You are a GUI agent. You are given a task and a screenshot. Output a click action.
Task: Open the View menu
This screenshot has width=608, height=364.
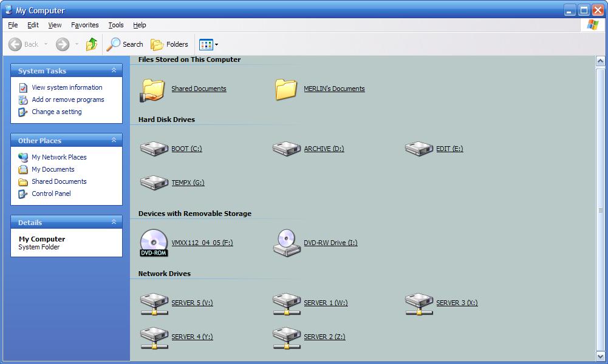pyautogui.click(x=55, y=25)
